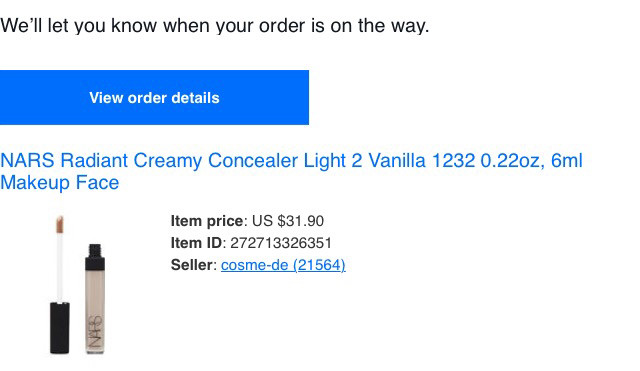Image resolution: width=640 pixels, height=371 pixels.
Task: Click 0.22oz, 6ml text in product title
Action: click(x=531, y=160)
